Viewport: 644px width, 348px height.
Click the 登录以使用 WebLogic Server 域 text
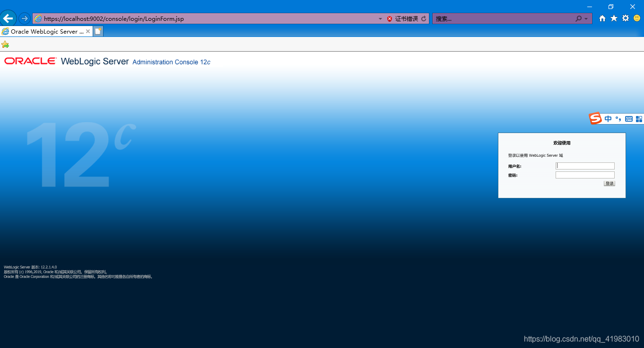535,155
